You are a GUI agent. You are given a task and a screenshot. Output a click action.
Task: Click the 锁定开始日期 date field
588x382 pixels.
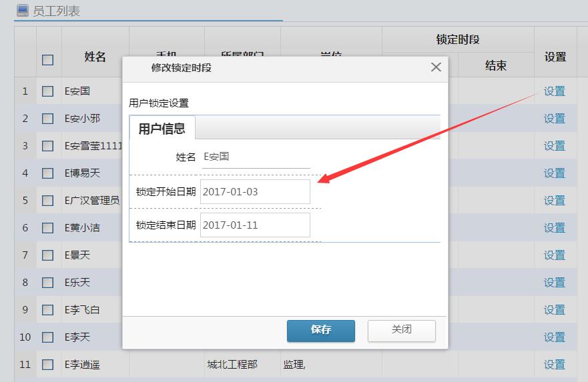tap(255, 192)
